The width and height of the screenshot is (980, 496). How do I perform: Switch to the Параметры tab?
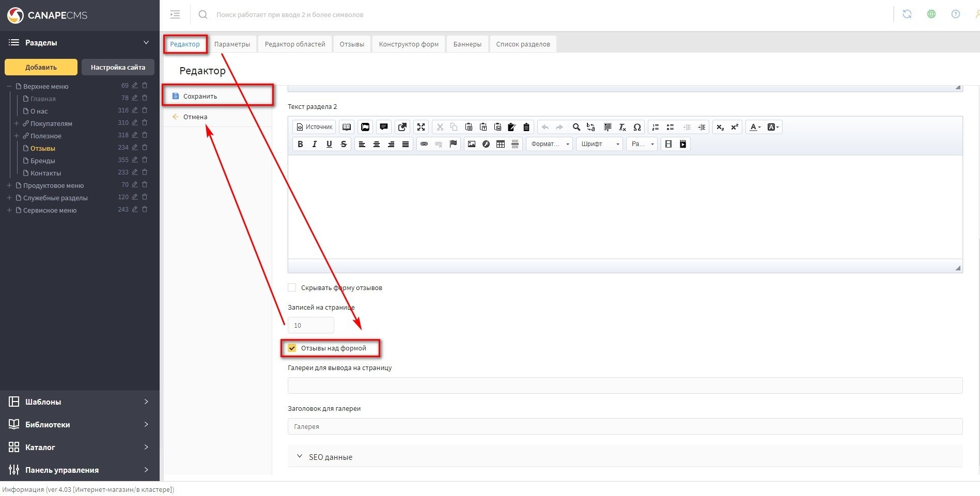click(232, 44)
